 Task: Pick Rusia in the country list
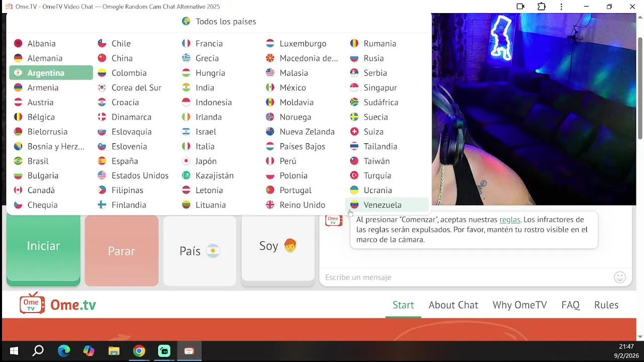tap(387, 58)
